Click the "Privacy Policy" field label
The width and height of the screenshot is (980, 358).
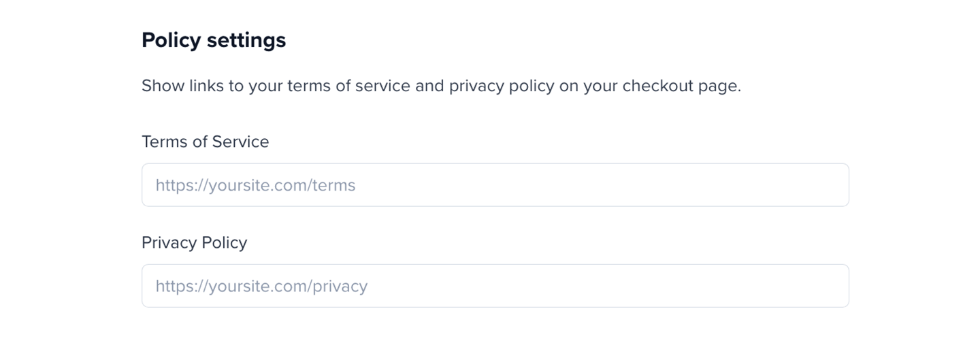click(x=194, y=242)
